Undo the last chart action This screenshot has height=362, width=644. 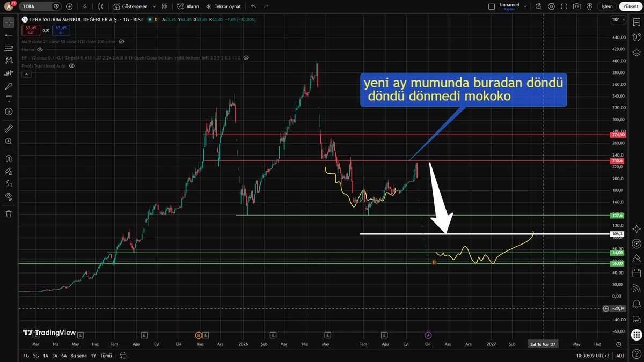[x=253, y=6]
